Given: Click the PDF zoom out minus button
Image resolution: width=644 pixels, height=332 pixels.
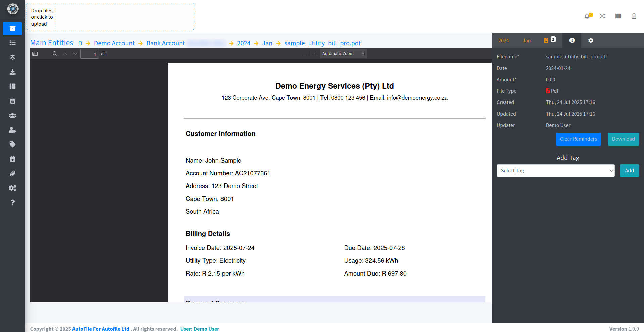Looking at the screenshot, I should 305,54.
